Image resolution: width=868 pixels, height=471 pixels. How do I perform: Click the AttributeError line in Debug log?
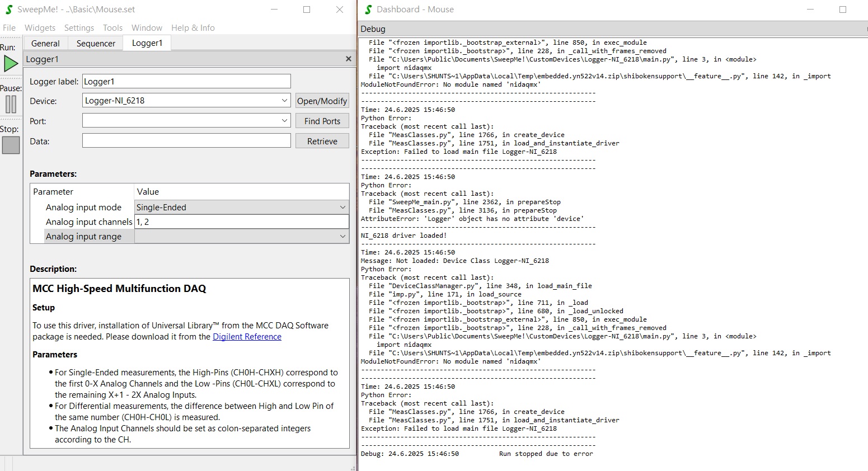coord(472,219)
